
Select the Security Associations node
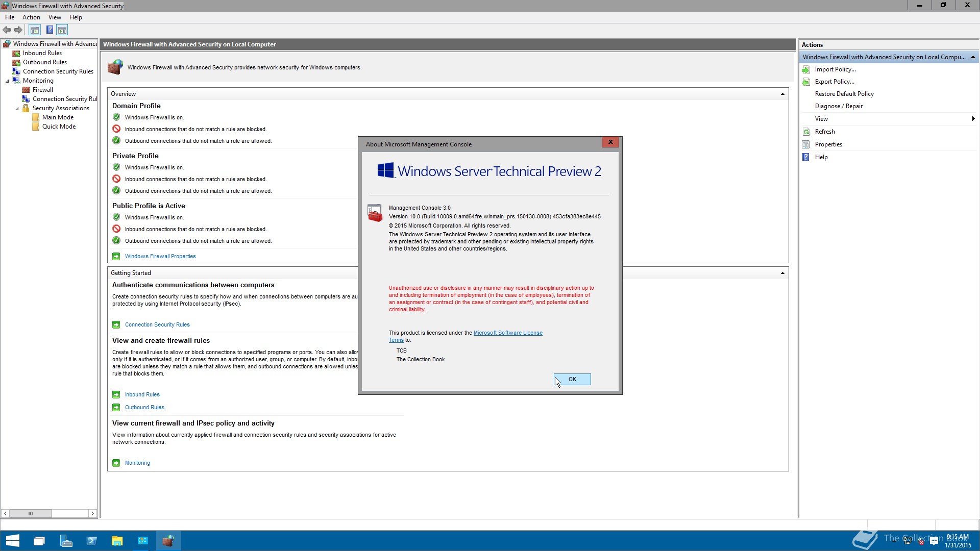click(61, 108)
